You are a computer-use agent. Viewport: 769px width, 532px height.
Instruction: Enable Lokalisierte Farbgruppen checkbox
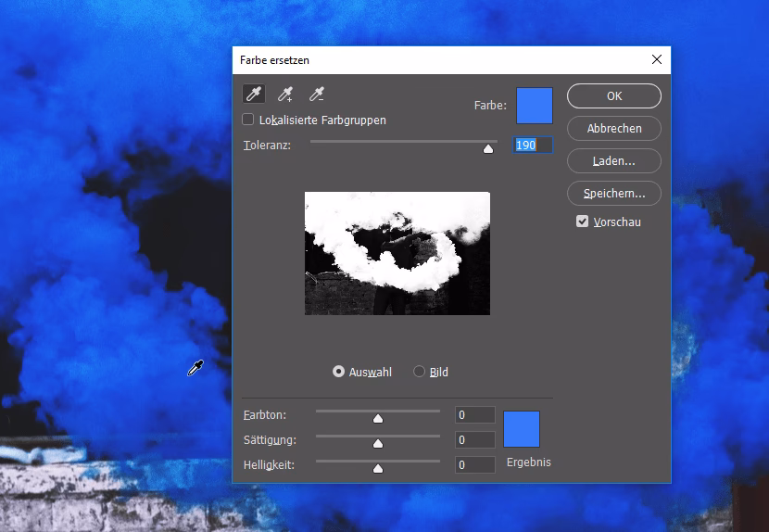coord(248,120)
